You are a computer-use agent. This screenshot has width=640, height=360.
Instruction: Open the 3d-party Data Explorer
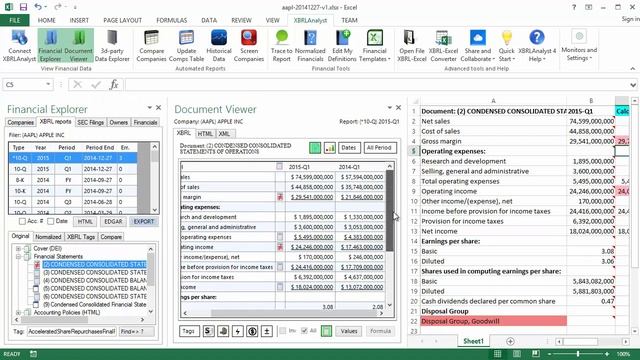(112, 46)
